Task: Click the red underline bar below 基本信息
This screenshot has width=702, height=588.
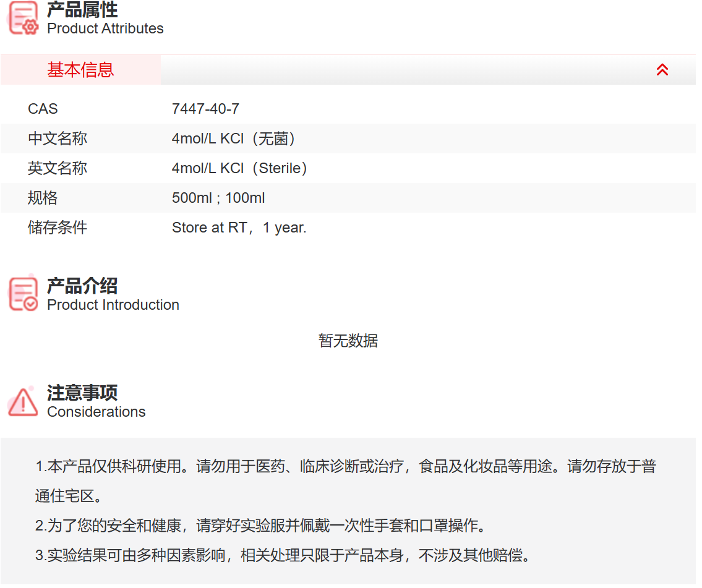Action: (x=80, y=83)
